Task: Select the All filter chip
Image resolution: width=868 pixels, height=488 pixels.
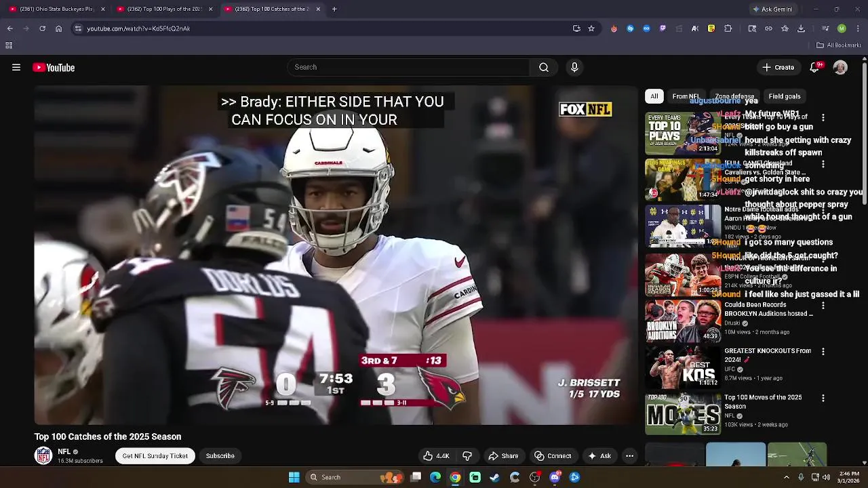Action: tap(654, 96)
